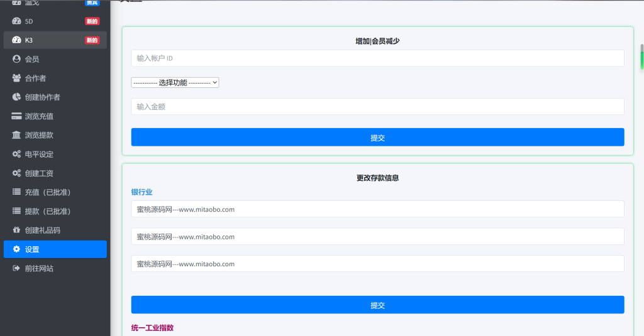The image size is (644, 336).
Task: Click the 电平设定 gears icon
Action: click(17, 154)
